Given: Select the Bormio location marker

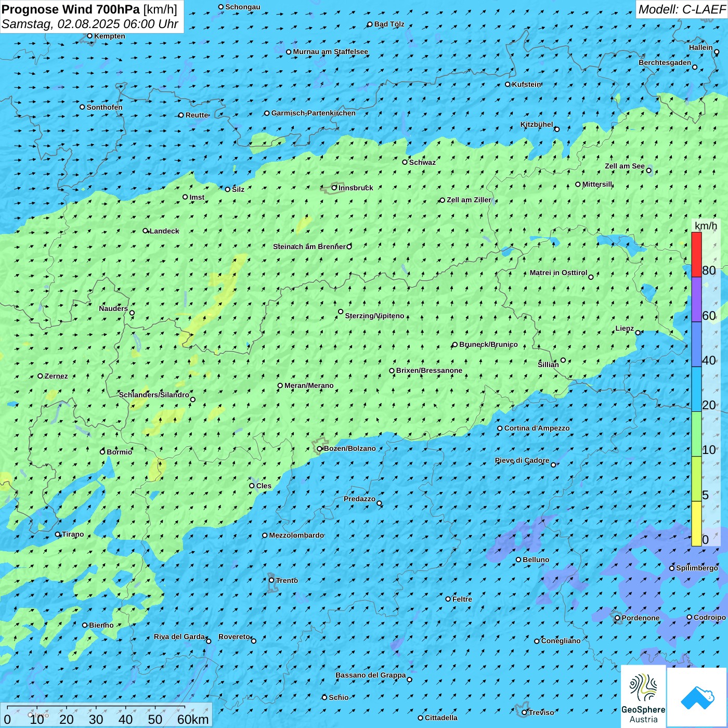Looking at the screenshot, I should (x=102, y=452).
